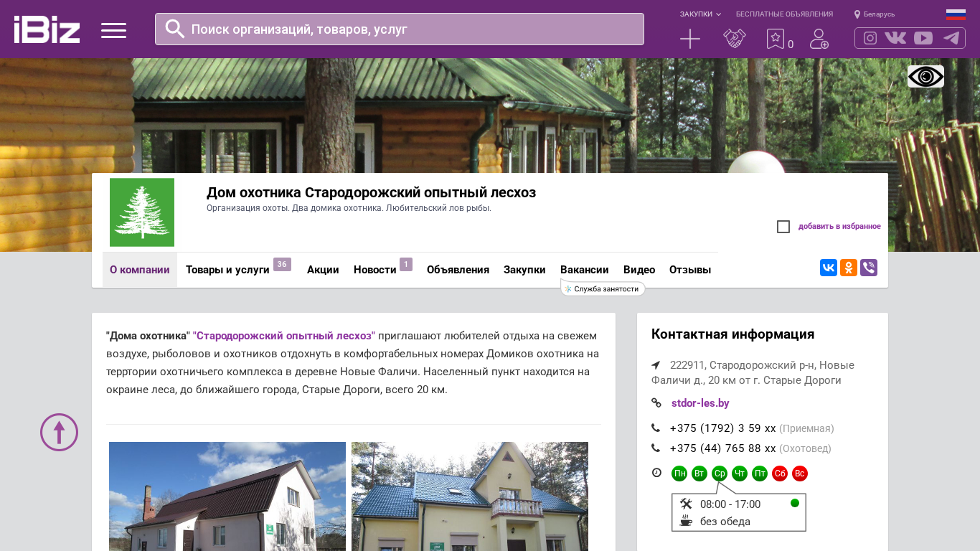Open the VK icon in header
The image size is (980, 551).
(x=895, y=38)
